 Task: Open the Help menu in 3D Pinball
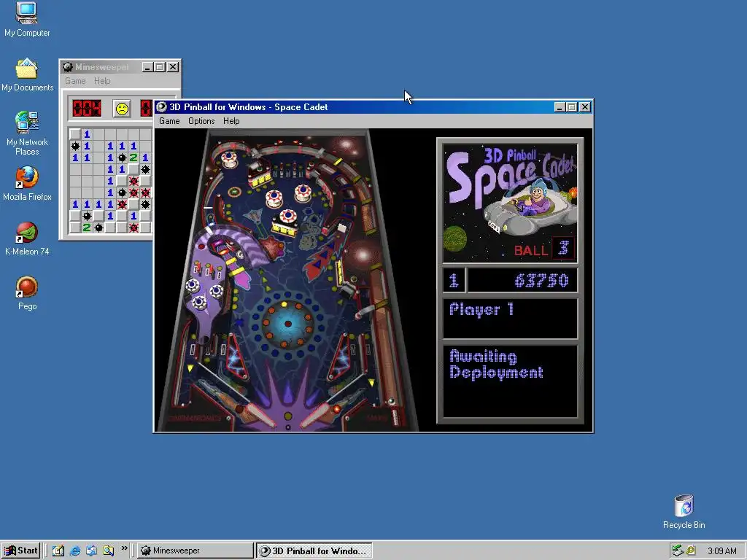231,121
